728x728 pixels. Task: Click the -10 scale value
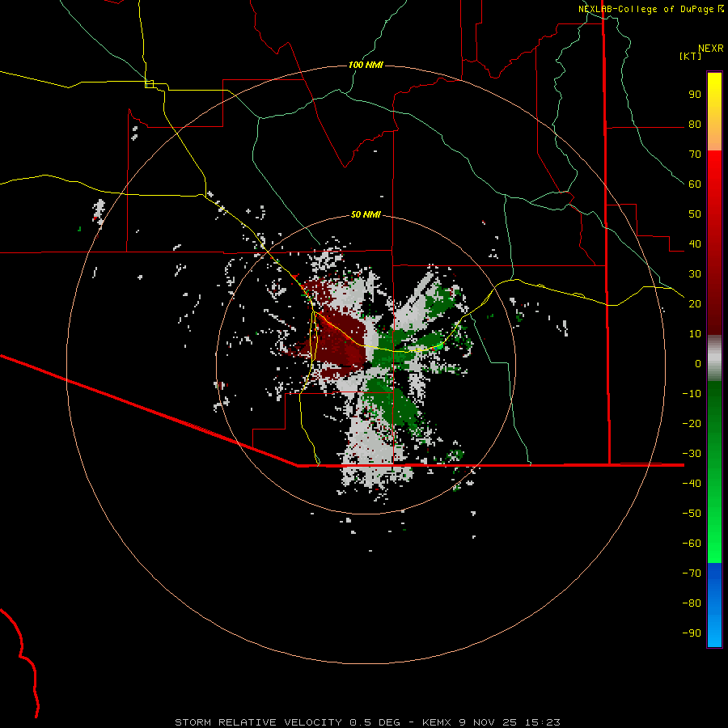pyautogui.click(x=692, y=394)
